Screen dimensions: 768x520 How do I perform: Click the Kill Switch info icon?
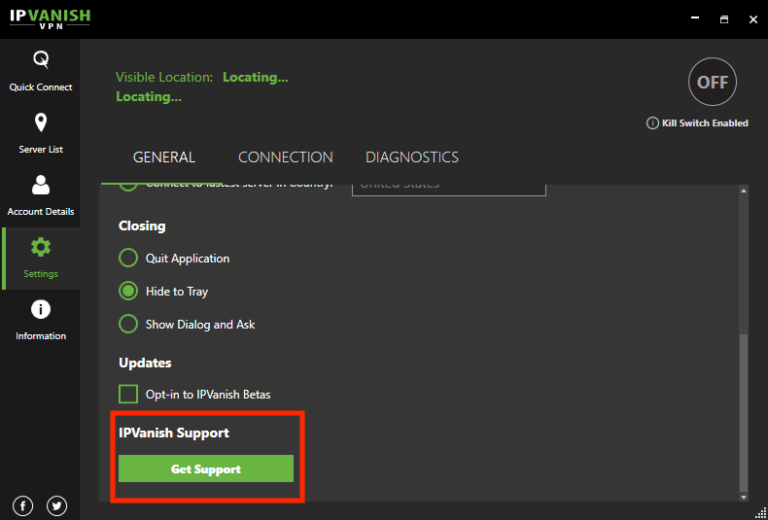(652, 123)
